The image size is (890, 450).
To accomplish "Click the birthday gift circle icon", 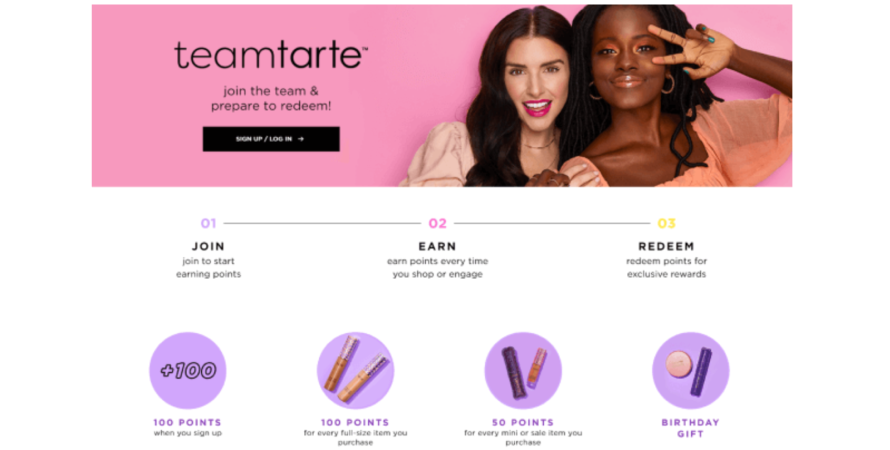I will [690, 371].
